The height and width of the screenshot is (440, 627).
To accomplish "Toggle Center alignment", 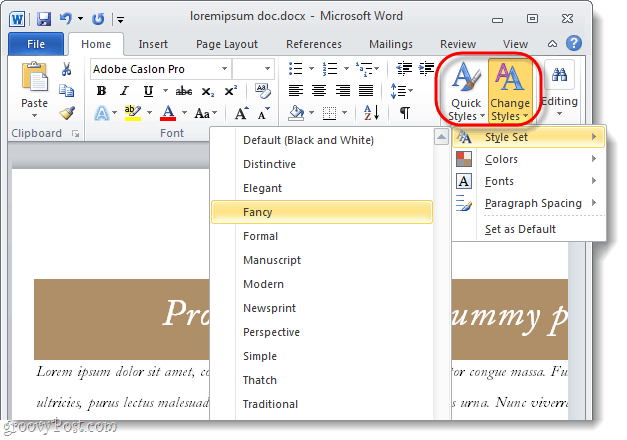I will (319, 91).
